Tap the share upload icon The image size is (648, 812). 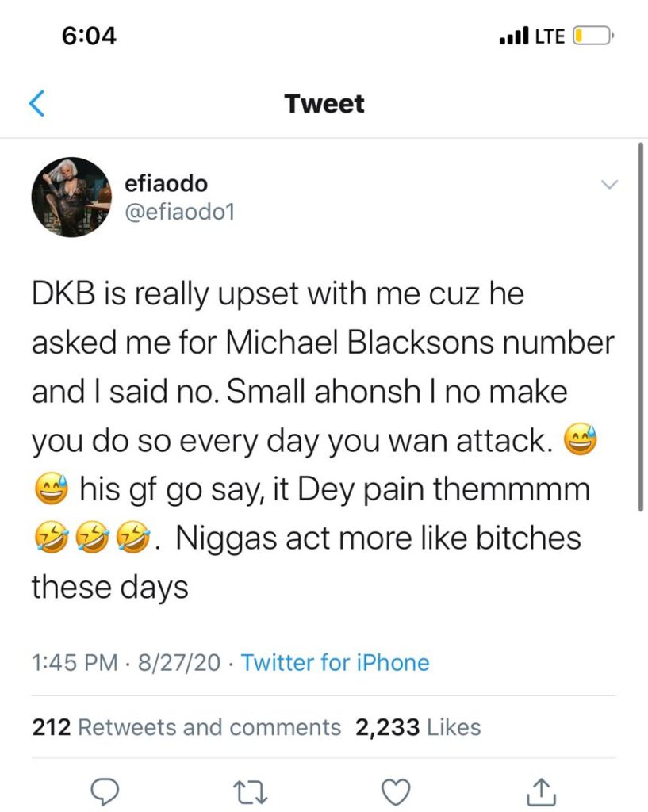[x=541, y=791]
